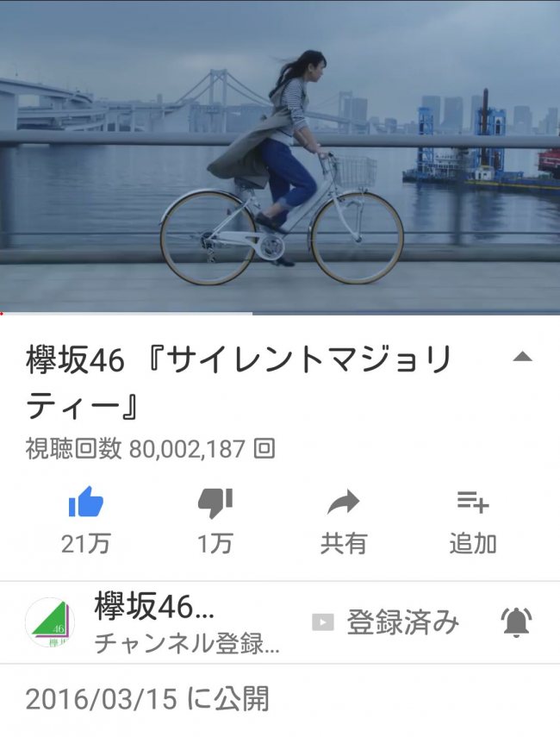Tap the video player showing the cyclist
560x737 pixels.
(x=280, y=156)
